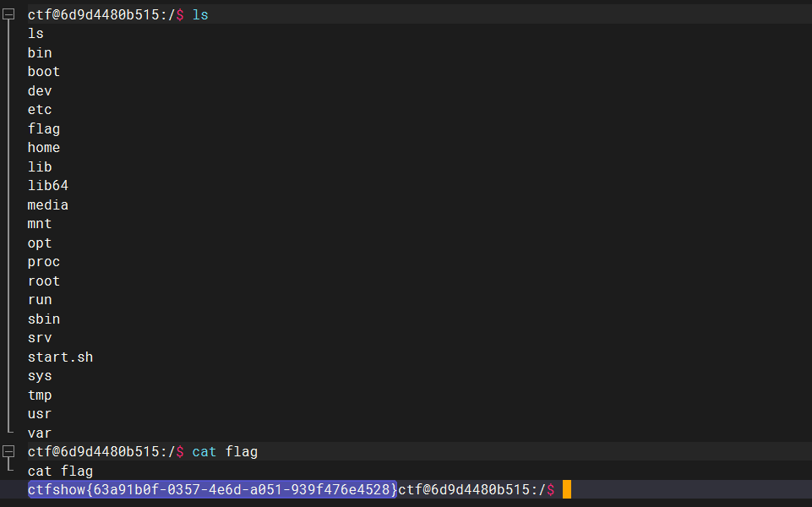Select the 'mnt' directory entry
This screenshot has height=507, width=812.
pyautogui.click(x=40, y=224)
